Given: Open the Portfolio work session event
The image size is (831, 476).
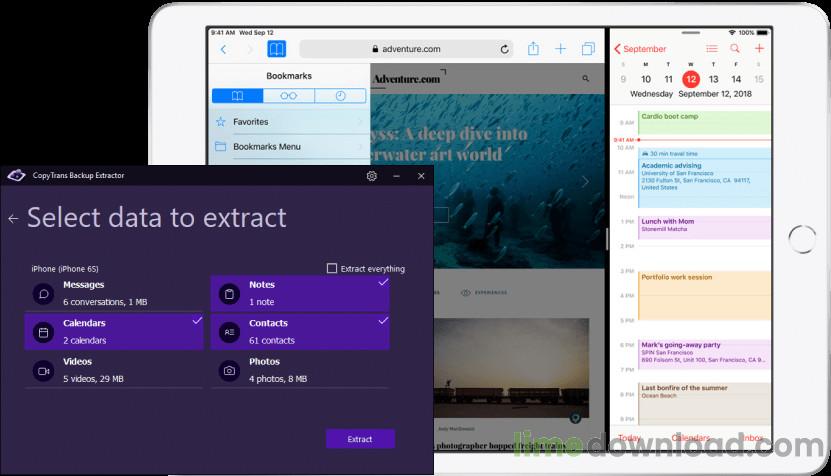Looking at the screenshot, I should pos(704,296).
